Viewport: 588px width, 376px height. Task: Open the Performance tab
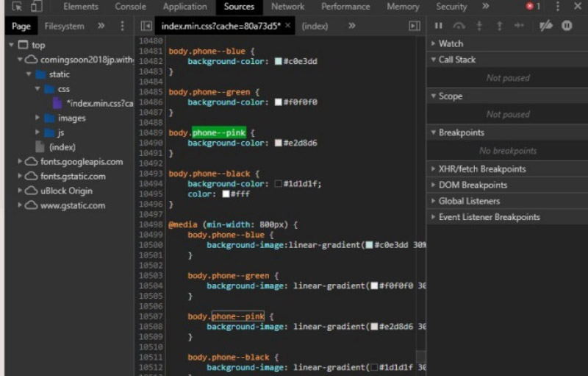pyautogui.click(x=345, y=7)
